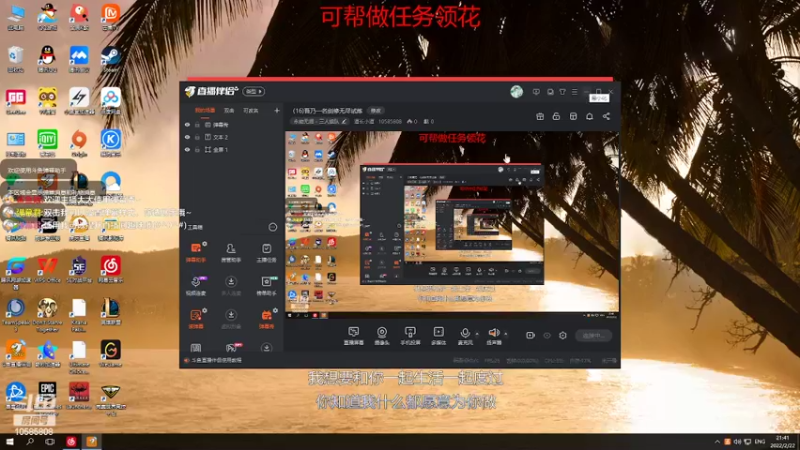
Task: Collapse the toolbox (工具箱) panel
Action: [272, 227]
